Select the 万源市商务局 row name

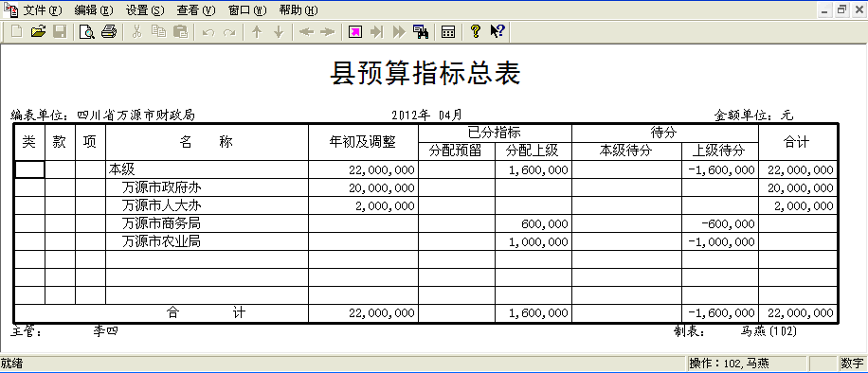(x=207, y=223)
